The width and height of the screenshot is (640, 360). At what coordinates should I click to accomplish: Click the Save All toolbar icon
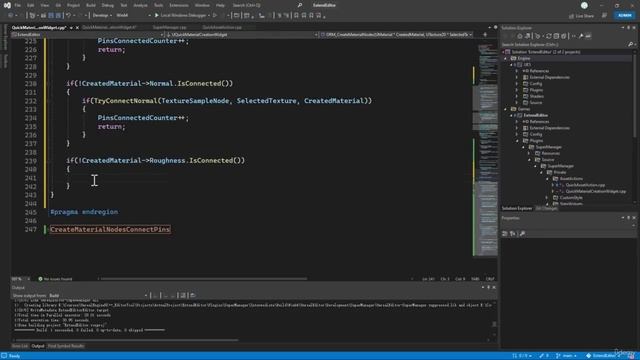pyautogui.click(x=58, y=16)
